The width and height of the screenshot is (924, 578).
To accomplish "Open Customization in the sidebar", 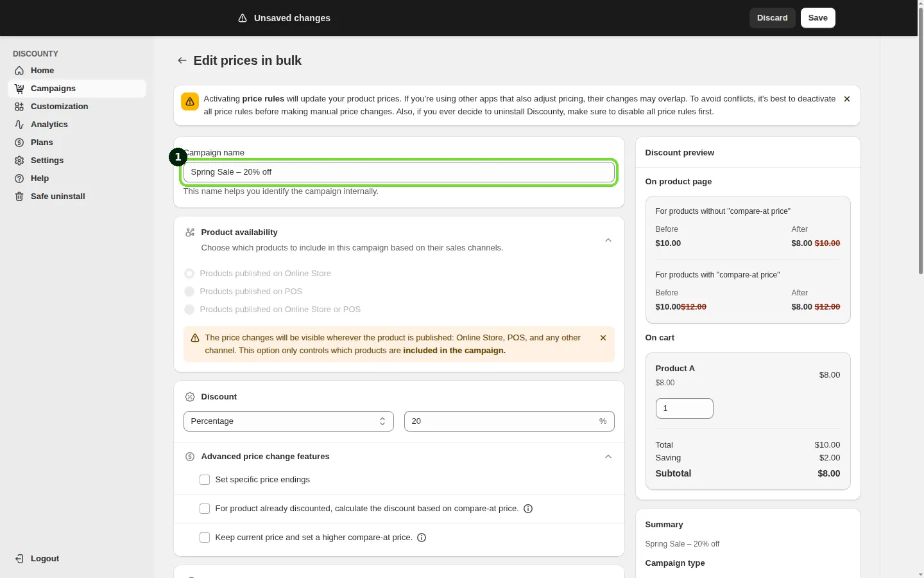I will point(77,107).
